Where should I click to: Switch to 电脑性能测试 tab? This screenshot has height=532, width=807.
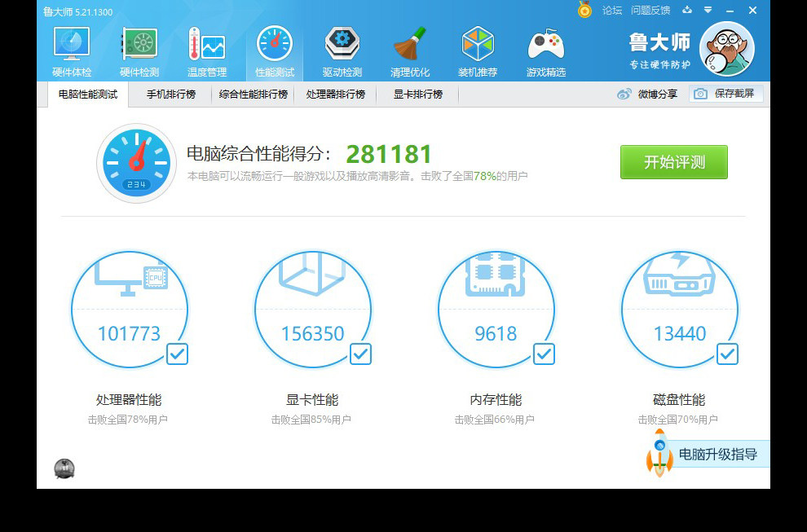tap(88, 95)
